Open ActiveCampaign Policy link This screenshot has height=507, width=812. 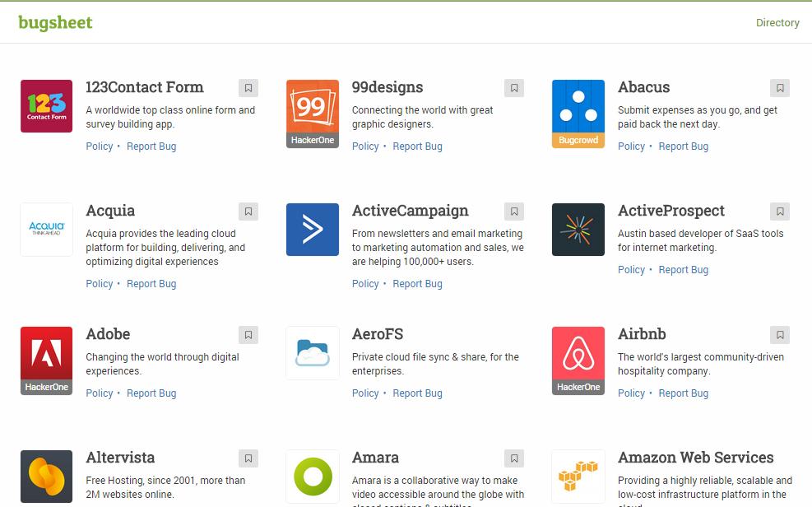(x=365, y=284)
